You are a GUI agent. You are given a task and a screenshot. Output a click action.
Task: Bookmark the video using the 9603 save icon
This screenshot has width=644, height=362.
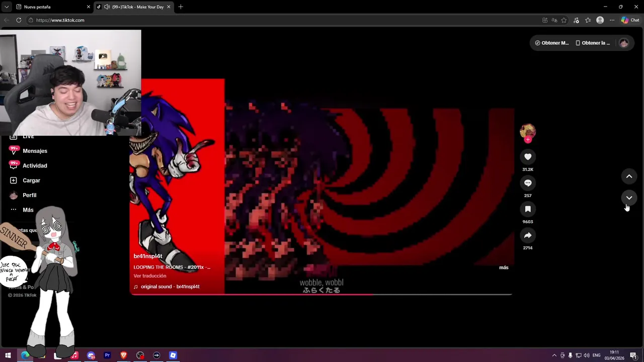point(528,209)
